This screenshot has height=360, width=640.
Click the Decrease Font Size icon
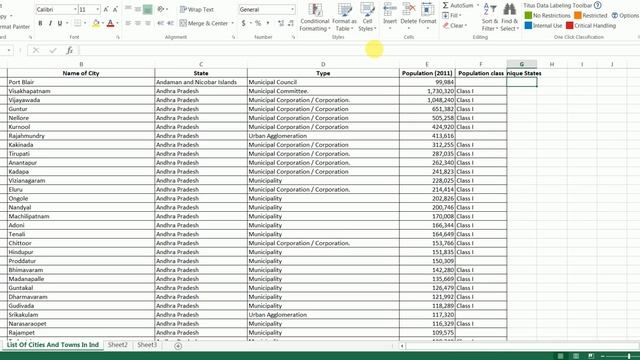(115, 9)
